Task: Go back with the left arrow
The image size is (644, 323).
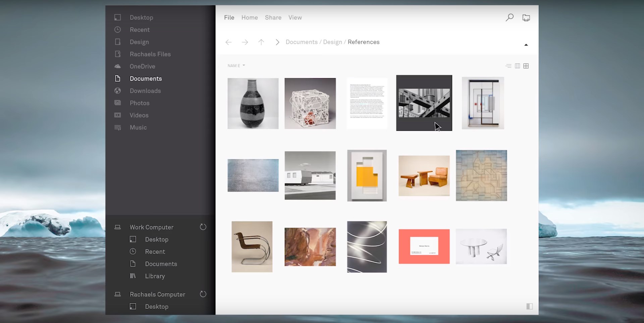Action: (228, 42)
